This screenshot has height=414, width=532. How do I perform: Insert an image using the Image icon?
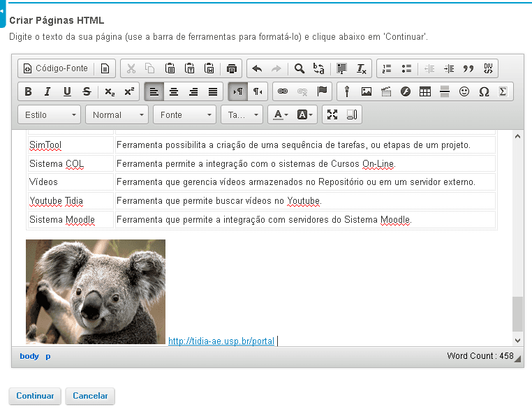(x=367, y=91)
